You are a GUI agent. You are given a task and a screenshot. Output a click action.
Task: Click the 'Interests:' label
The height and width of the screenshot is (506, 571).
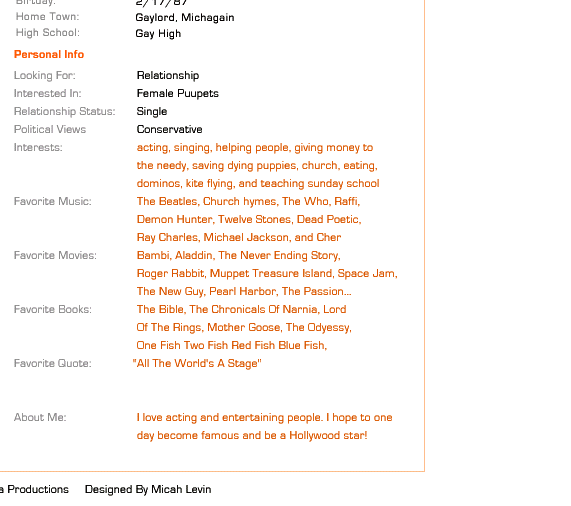[38, 147]
